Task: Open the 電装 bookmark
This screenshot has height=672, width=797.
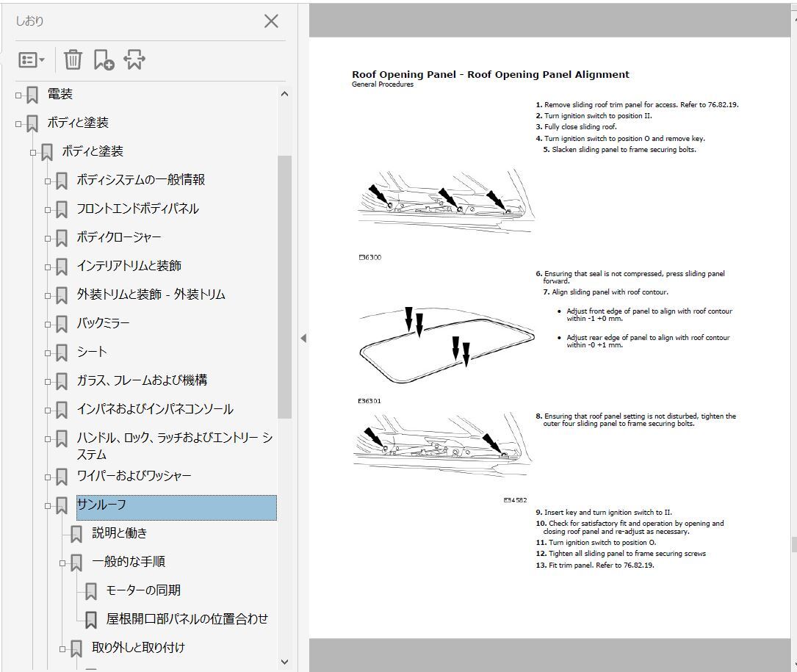Action: click(x=60, y=94)
